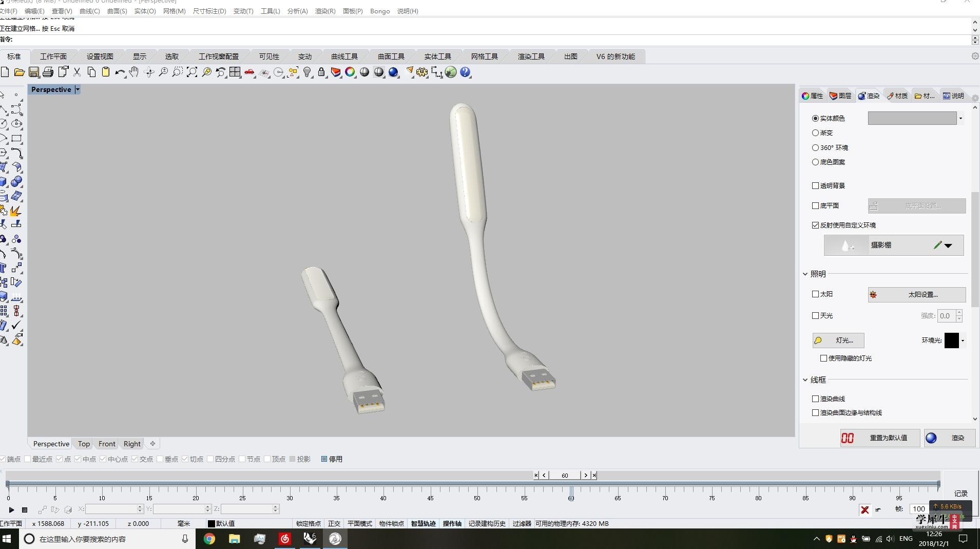This screenshot has height=549, width=980.
Task: Select the Cut scissors icon
Action: 77,72
